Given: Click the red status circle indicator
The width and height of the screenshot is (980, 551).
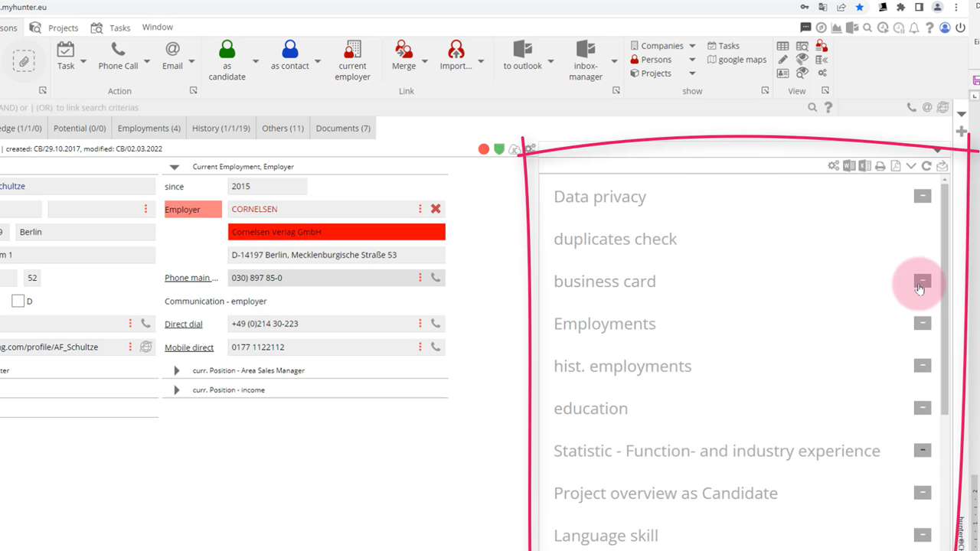Looking at the screenshot, I should coord(484,149).
